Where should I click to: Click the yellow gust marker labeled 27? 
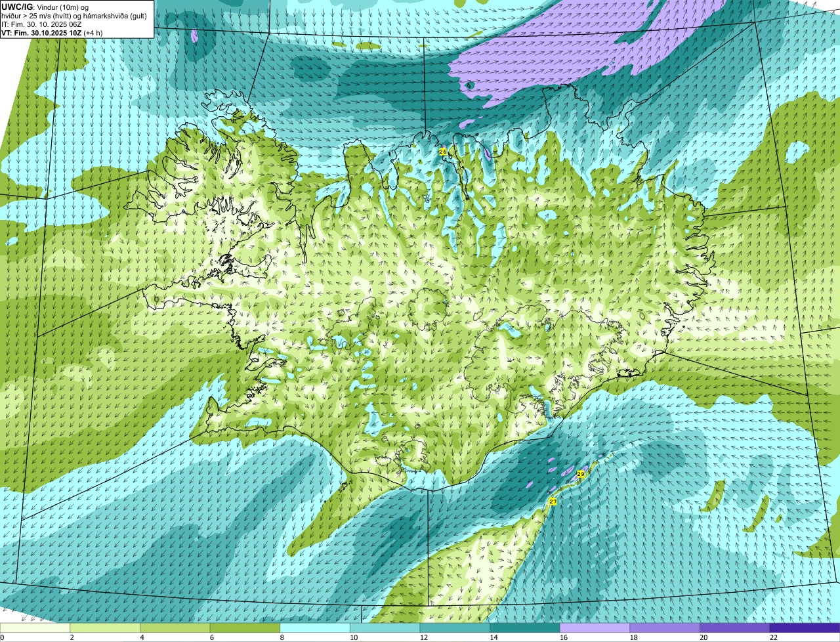[553, 502]
